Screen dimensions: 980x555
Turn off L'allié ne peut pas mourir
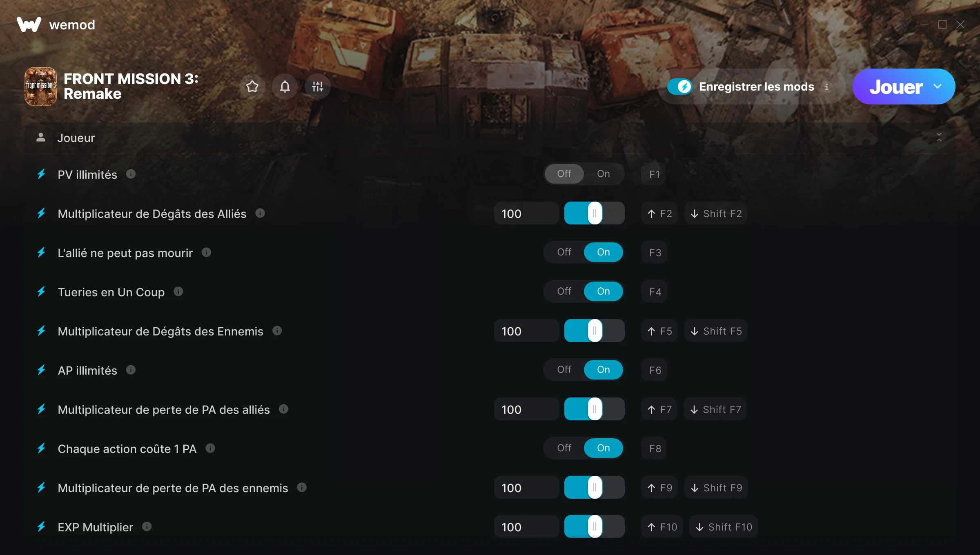pos(564,252)
